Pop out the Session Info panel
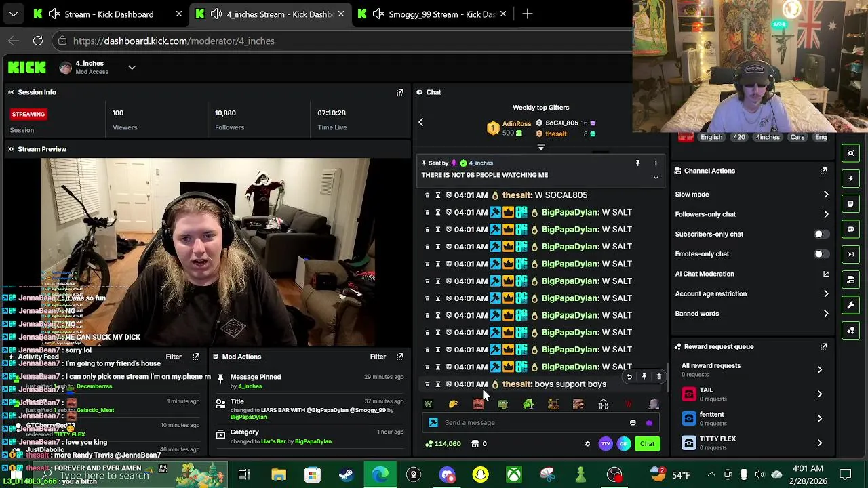Image resolution: width=868 pixels, height=488 pixels. point(399,92)
